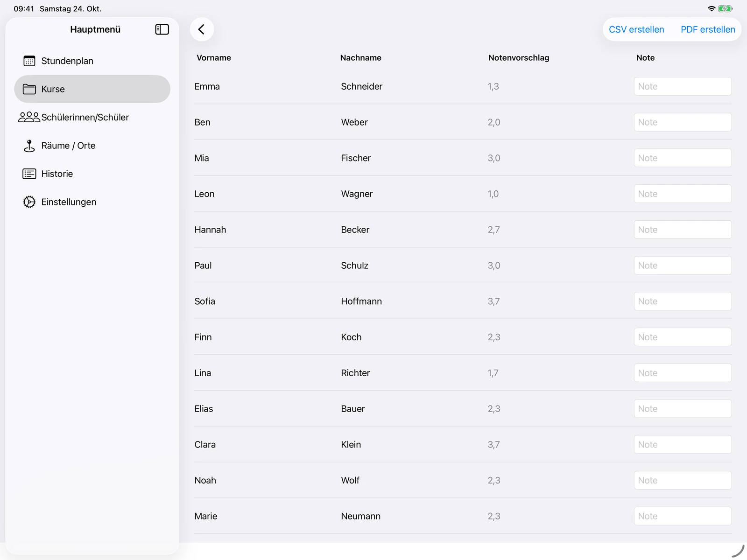Click the Nachname column header

(361, 58)
